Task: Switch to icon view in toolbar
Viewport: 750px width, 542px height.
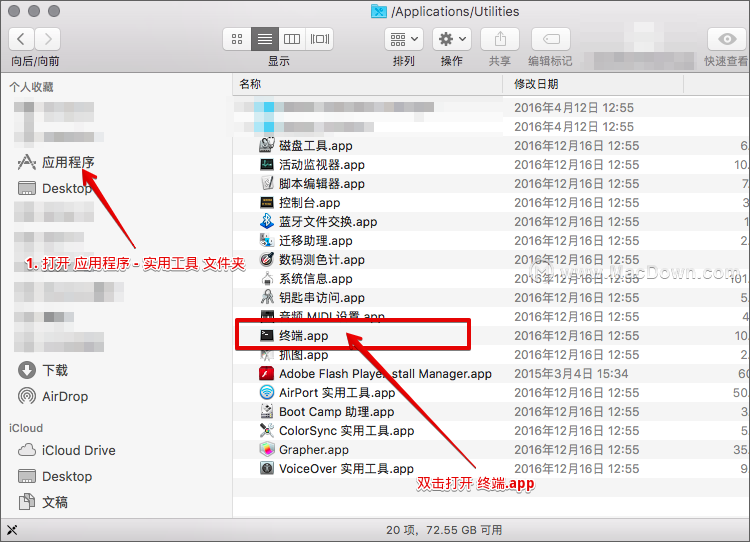Action: (x=237, y=39)
